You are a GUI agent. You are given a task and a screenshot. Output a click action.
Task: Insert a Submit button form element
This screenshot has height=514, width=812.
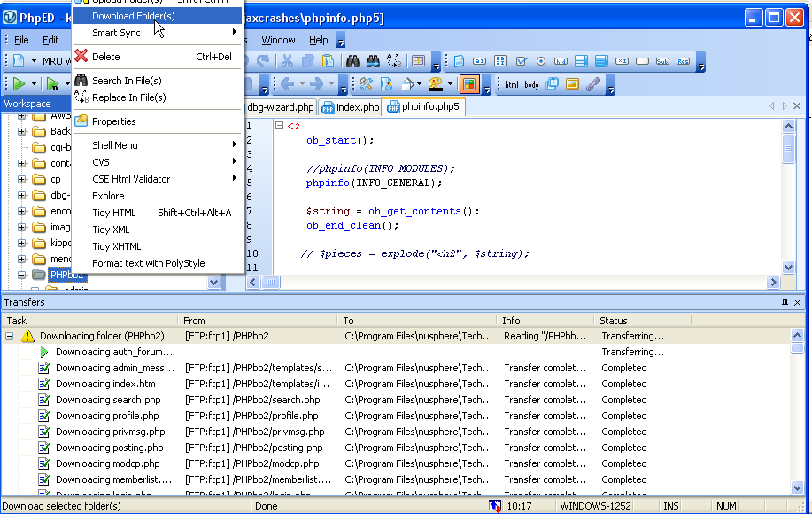662,61
